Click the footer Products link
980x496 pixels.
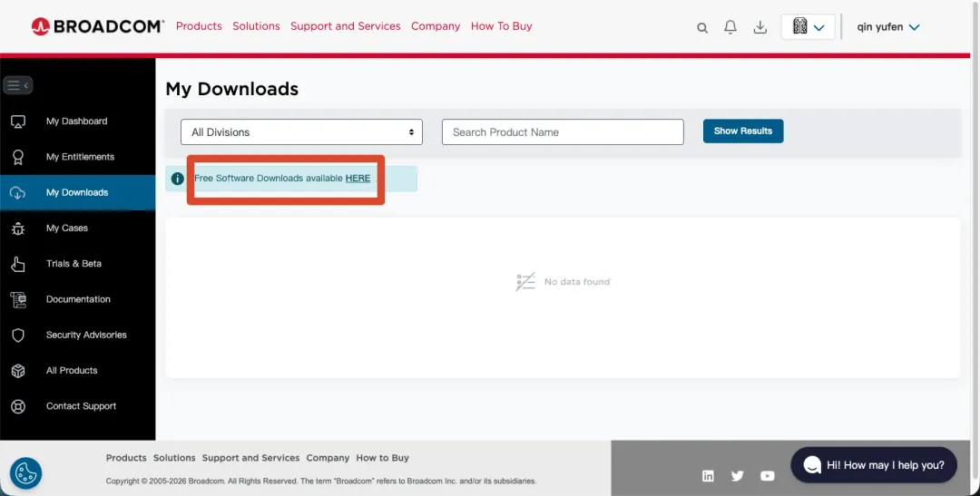[x=126, y=458]
